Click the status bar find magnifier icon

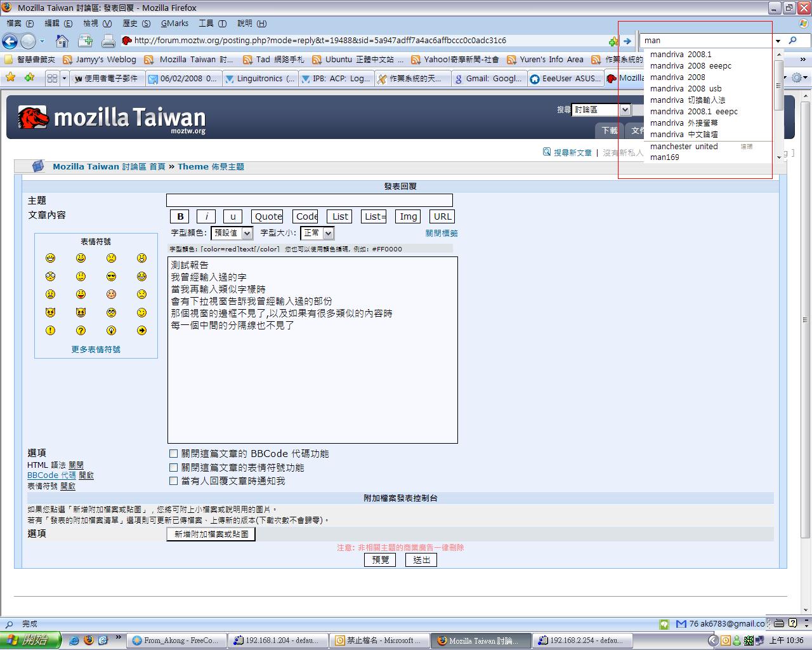[9, 624]
